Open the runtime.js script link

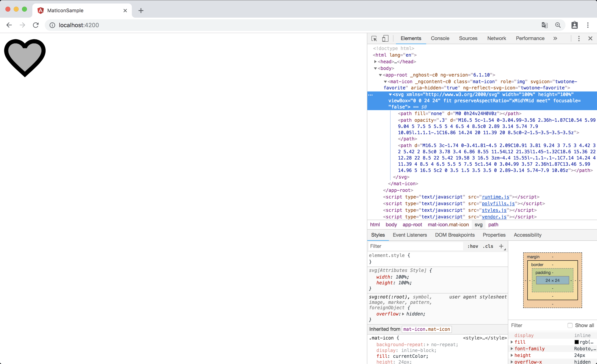pyautogui.click(x=495, y=197)
